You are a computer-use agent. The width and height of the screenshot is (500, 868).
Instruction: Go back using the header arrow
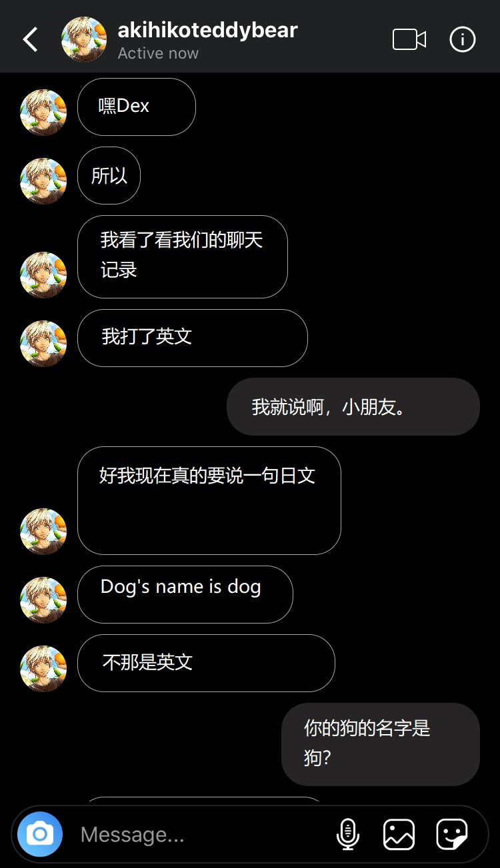(x=30, y=40)
